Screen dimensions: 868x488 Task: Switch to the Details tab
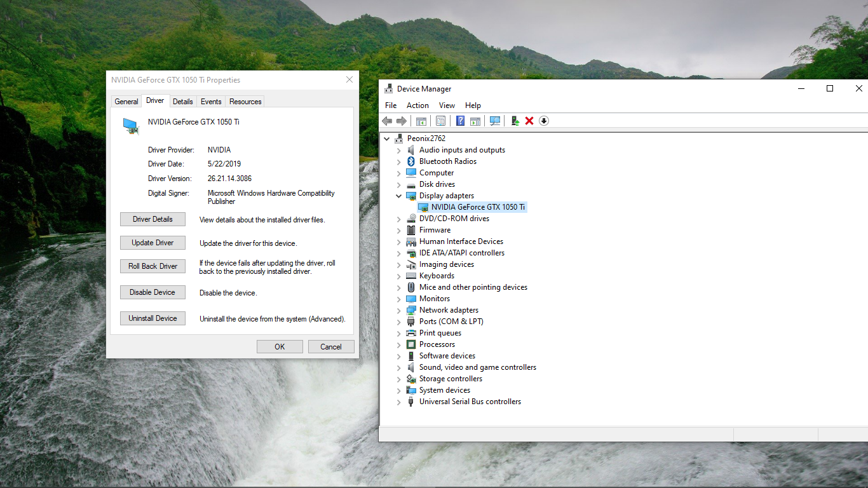tap(183, 102)
